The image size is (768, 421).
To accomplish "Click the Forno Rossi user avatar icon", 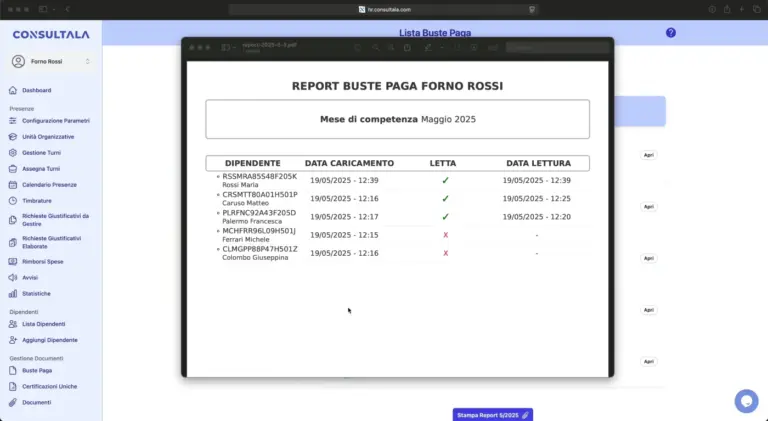I will (x=19, y=62).
